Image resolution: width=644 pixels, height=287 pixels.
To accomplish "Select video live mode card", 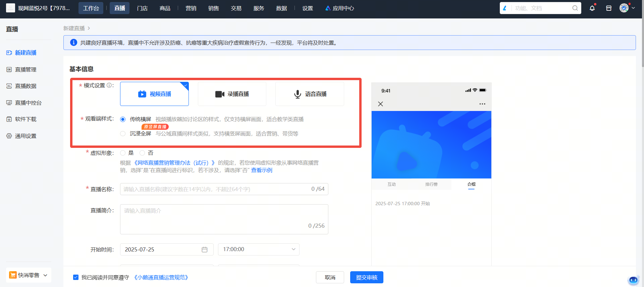I will [x=154, y=94].
